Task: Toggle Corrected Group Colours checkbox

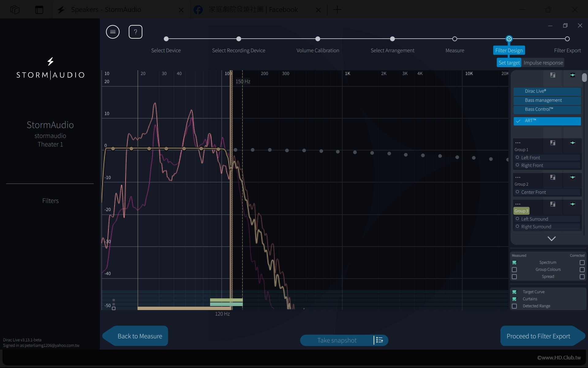Action: click(x=582, y=270)
